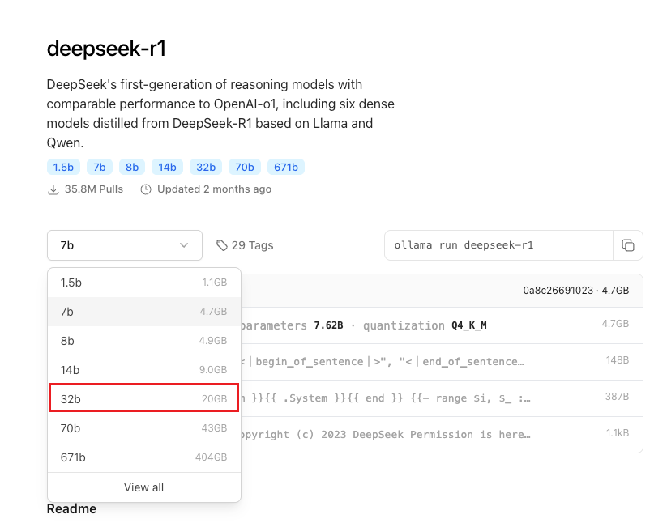Click the 8b blue tag badge
This screenshot has width=667, height=524.
[132, 167]
